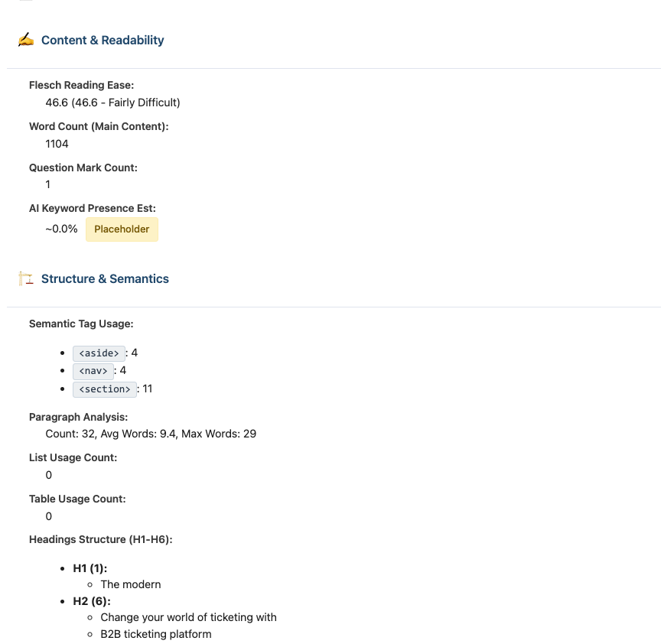This screenshot has width=661, height=644.
Task: Click the yellow Placeholder badge
Action: [x=122, y=229]
